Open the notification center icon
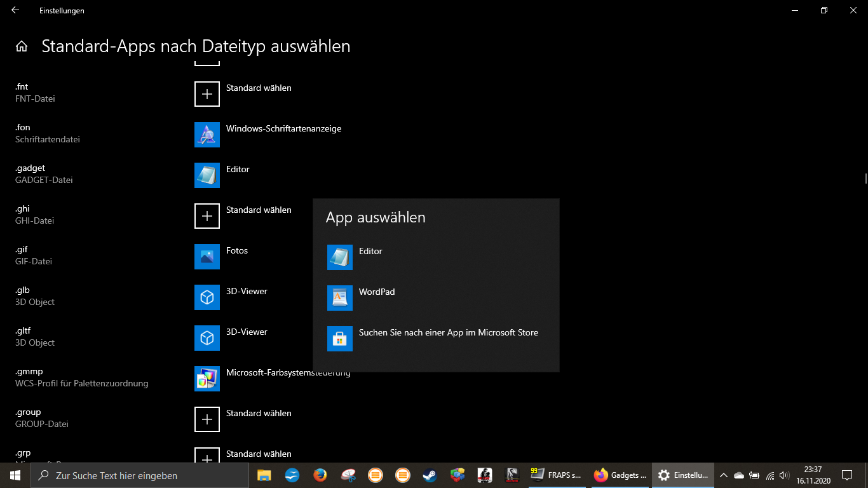 click(847, 475)
